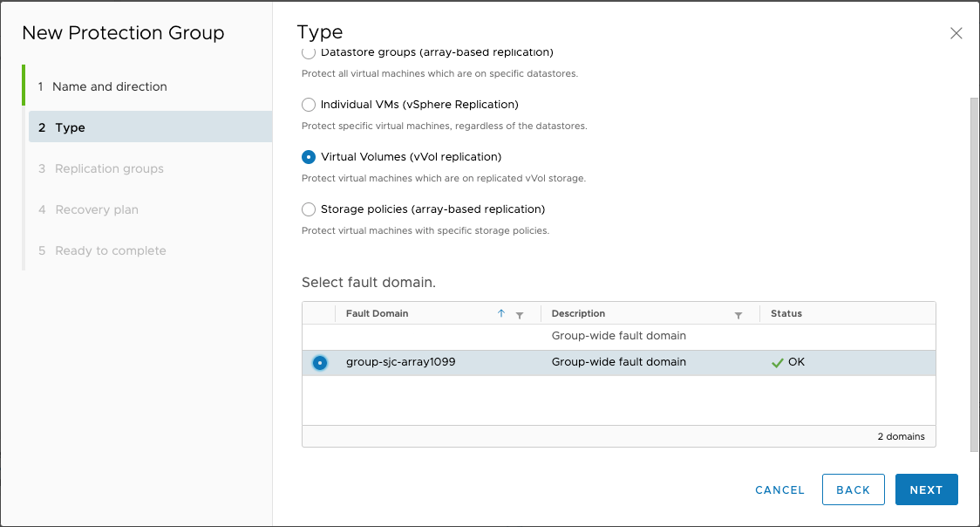Image resolution: width=980 pixels, height=527 pixels.
Task: Click the '2 domains' count in footer
Action: click(x=901, y=436)
